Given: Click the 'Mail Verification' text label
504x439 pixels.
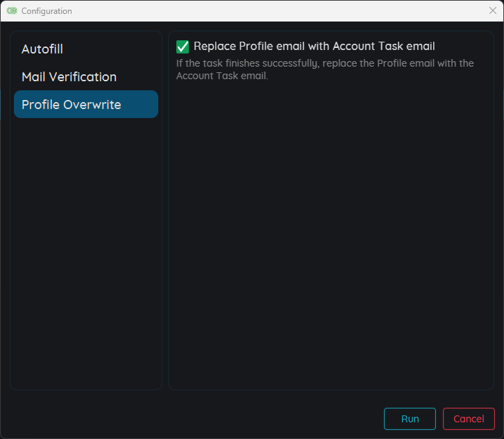Looking at the screenshot, I should 69,77.
